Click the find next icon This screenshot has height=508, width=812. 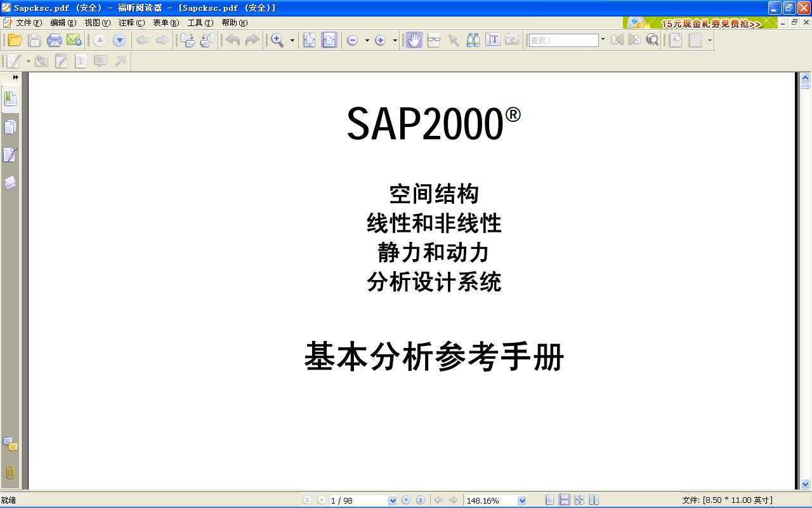click(634, 40)
